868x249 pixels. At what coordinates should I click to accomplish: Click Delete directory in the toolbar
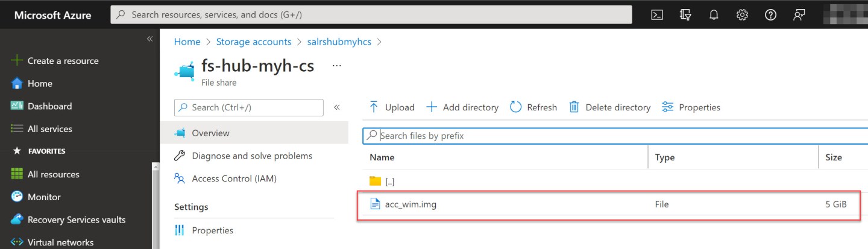(610, 107)
